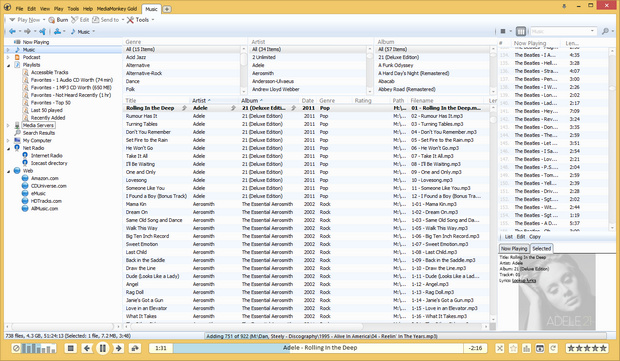Image resolution: width=620 pixels, height=361 pixels.
Task: Click the List button in Now Playing
Action: click(508, 236)
